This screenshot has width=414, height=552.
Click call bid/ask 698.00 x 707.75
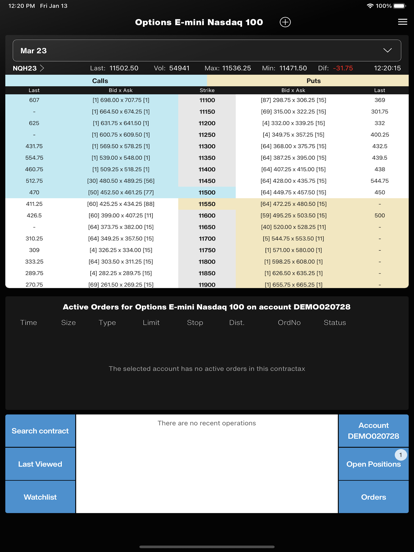click(121, 100)
